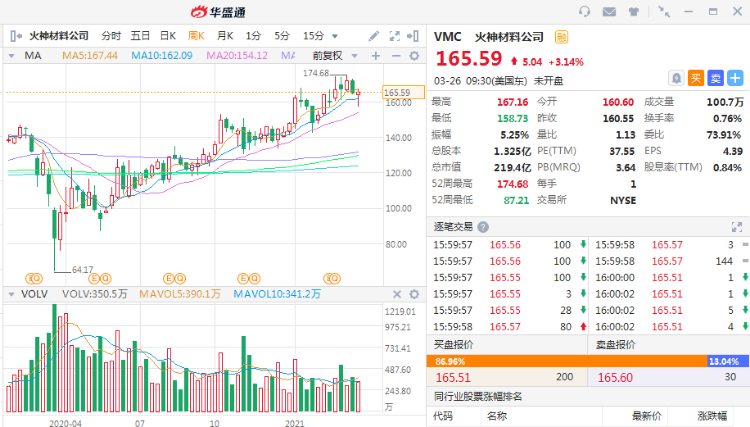Click the 最新价 column header

click(647, 416)
